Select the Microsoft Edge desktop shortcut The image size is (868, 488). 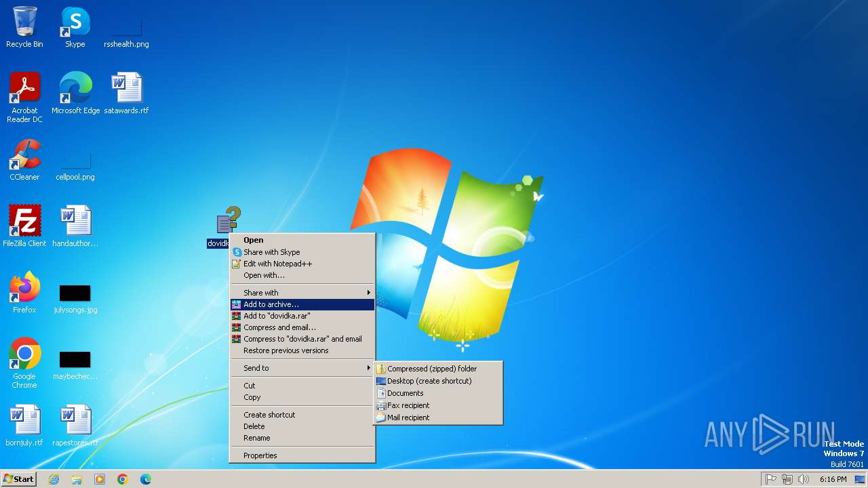pyautogui.click(x=75, y=94)
